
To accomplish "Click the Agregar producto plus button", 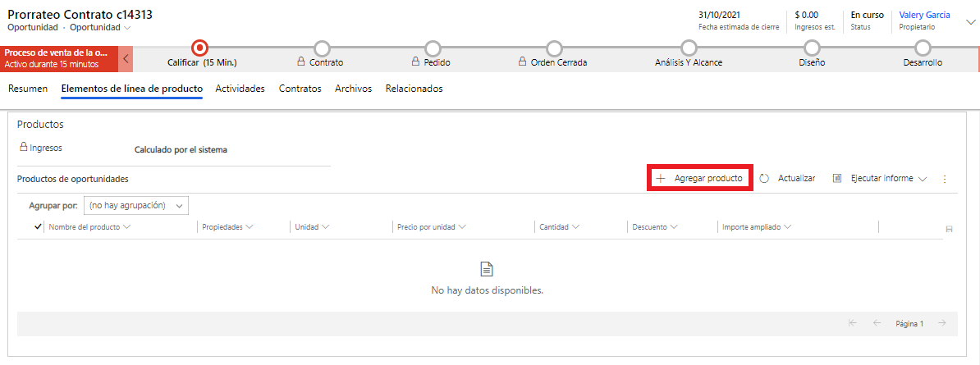I will point(661,178).
